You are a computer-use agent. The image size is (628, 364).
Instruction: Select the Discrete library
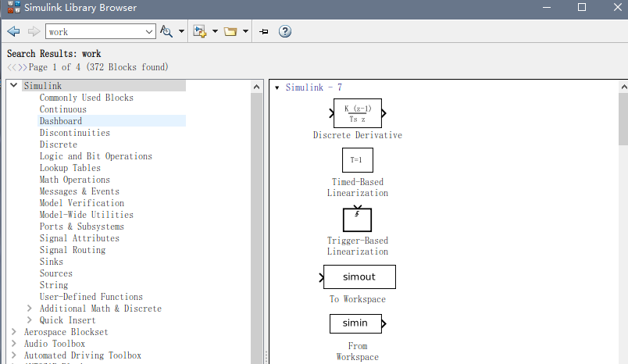59,145
